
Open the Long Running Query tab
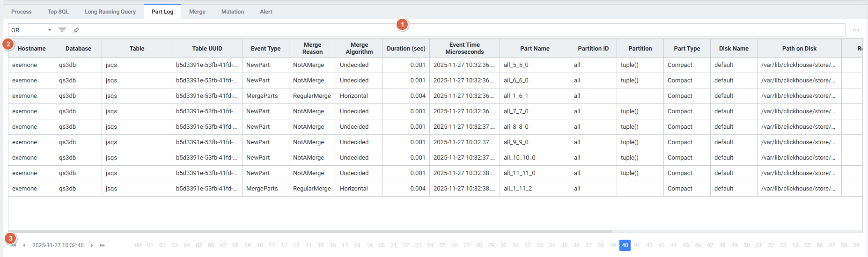110,12
